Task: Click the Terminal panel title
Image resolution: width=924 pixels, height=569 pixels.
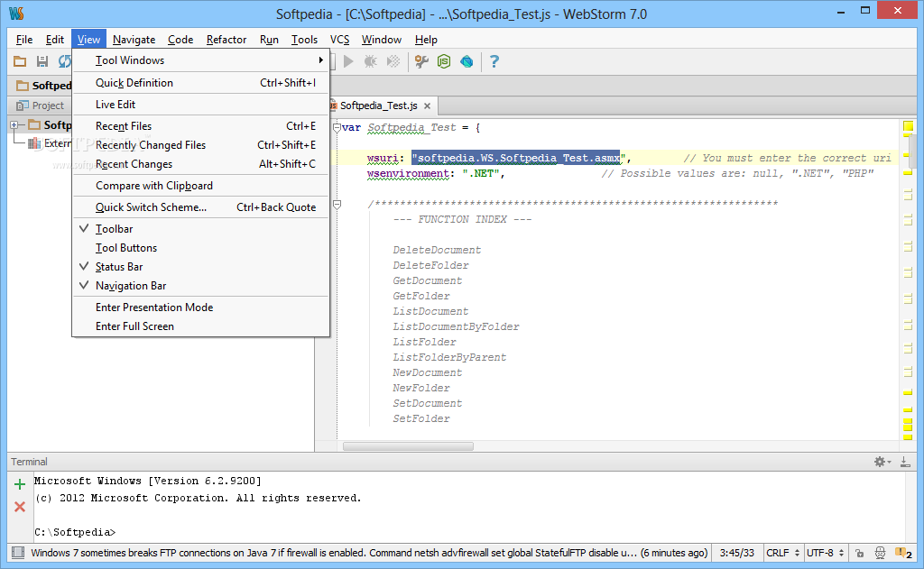Action: point(29,462)
